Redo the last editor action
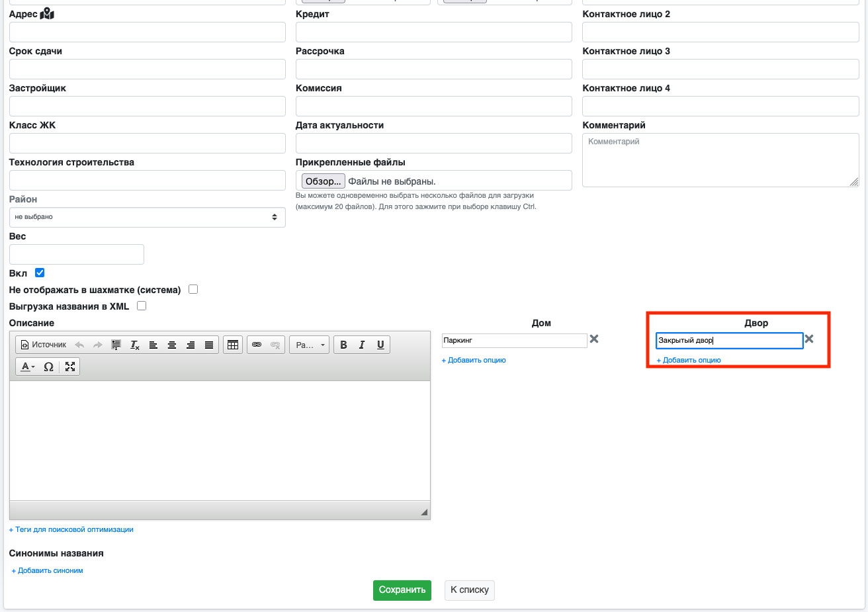 97,345
